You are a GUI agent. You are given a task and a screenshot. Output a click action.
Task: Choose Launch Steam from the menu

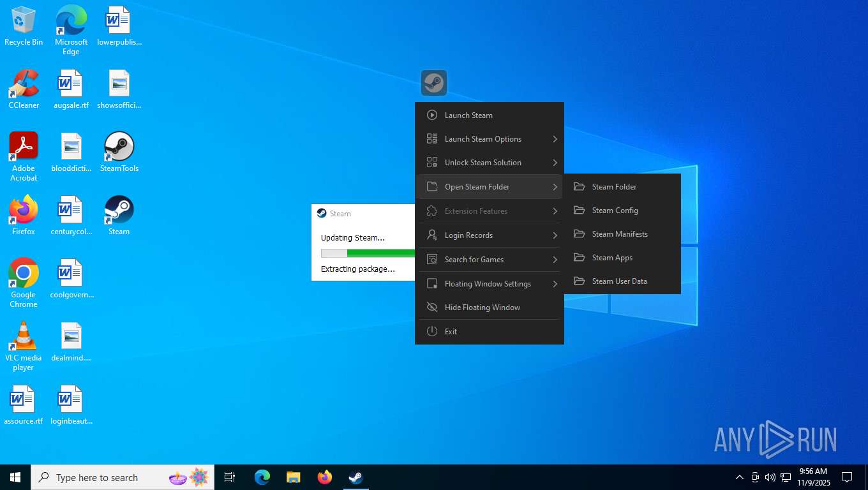[490, 115]
